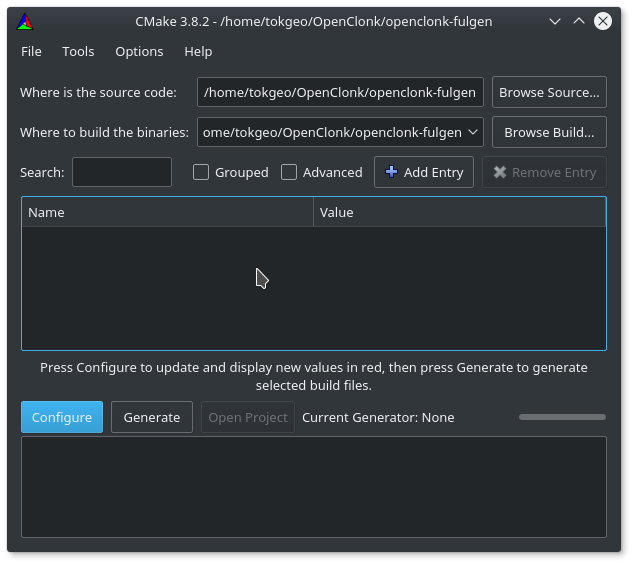Focus the Search input box
This screenshot has height=565, width=634.
[122, 172]
